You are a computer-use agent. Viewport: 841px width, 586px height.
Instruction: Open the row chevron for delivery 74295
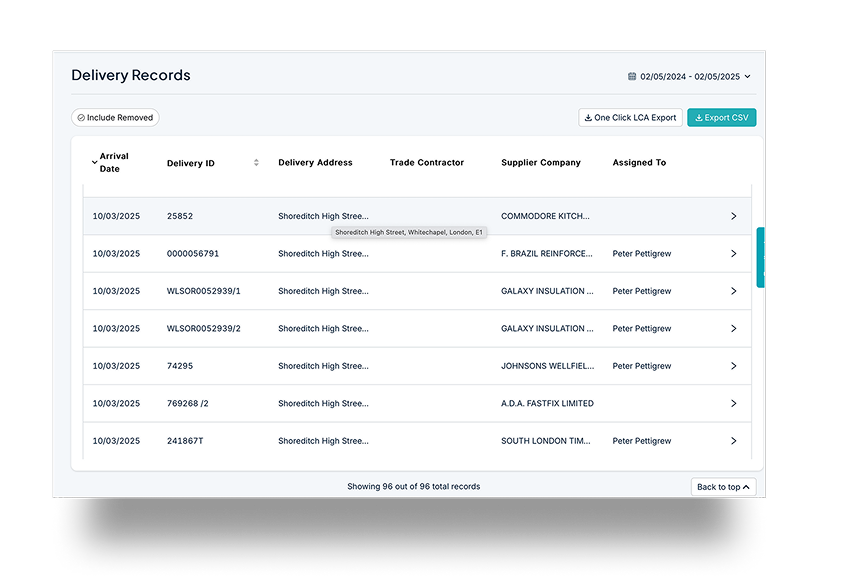(x=733, y=366)
